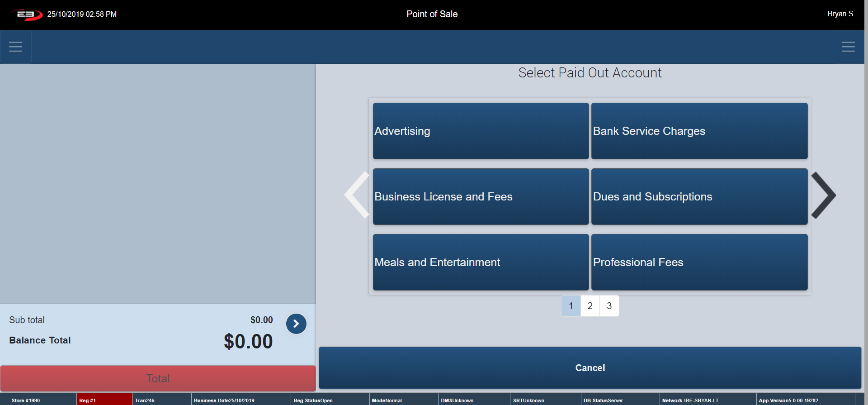This screenshot has width=868, height=405.
Task: Choose Dues and Subscriptions account
Action: (699, 196)
